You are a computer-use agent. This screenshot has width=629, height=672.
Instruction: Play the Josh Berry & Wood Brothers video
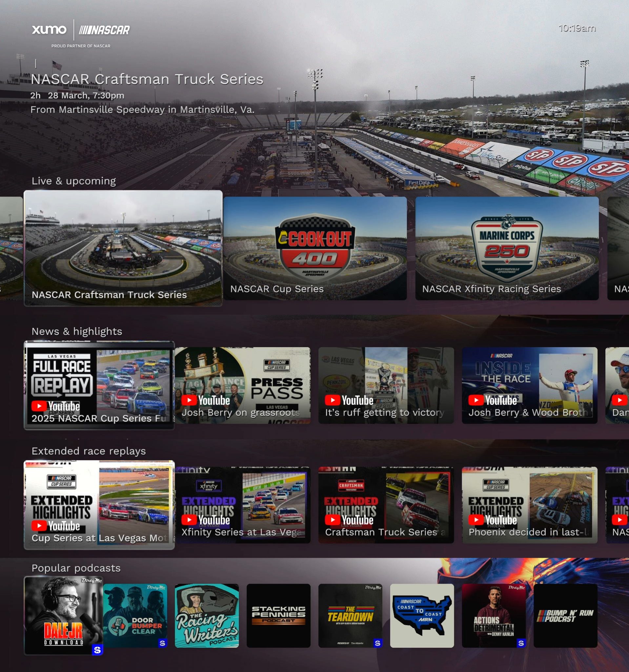click(530, 385)
